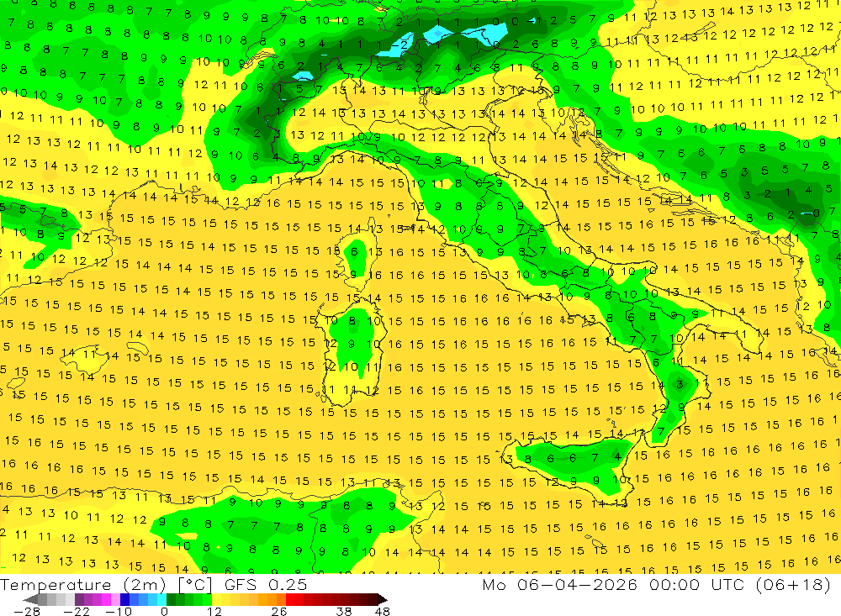
Task: Click the left gray arrow end of the color scale
Action: pos(30,599)
